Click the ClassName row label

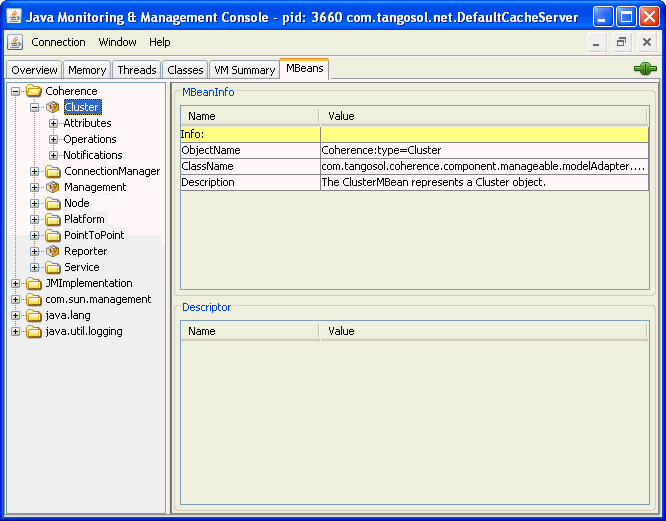pos(250,166)
